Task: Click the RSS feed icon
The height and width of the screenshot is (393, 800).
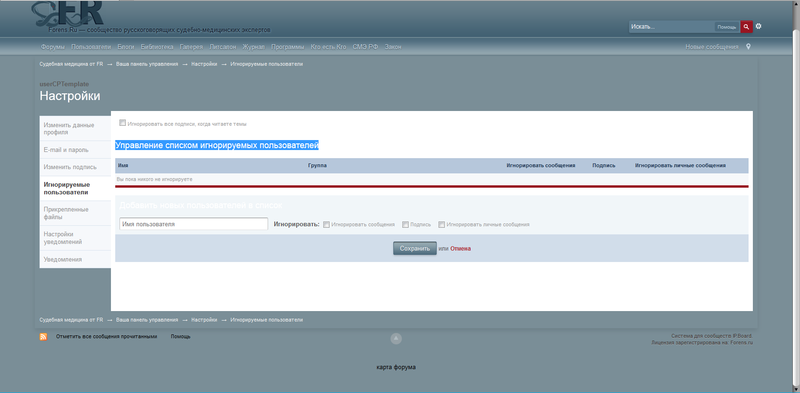Action: [43, 337]
